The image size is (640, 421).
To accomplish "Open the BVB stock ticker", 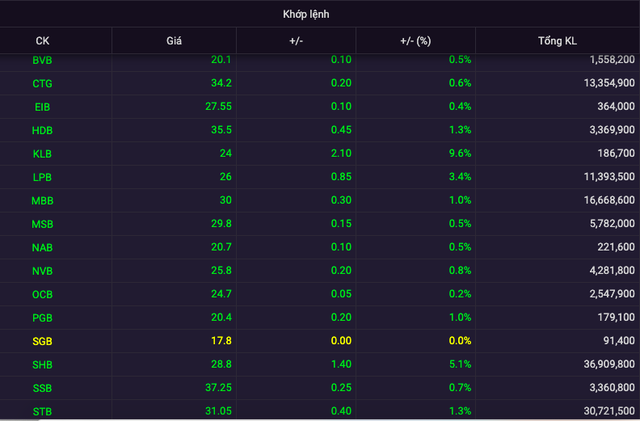I will pos(42,60).
